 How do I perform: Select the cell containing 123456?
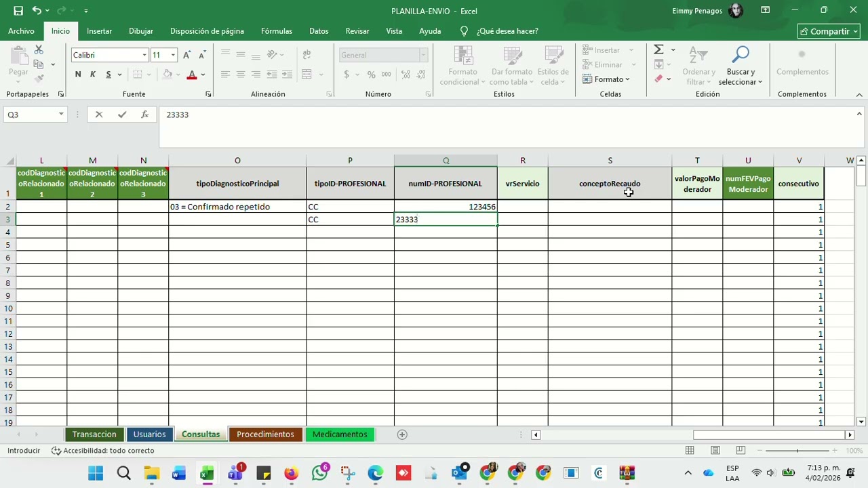pos(446,207)
